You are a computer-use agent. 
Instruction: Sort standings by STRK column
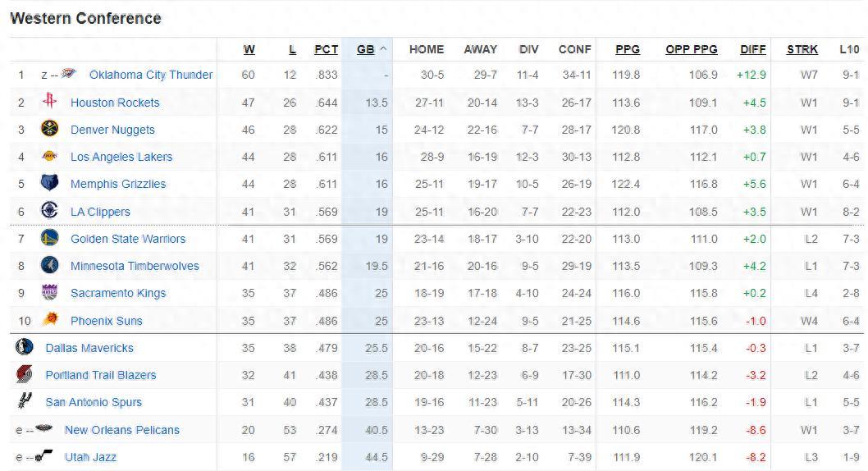coord(802,49)
